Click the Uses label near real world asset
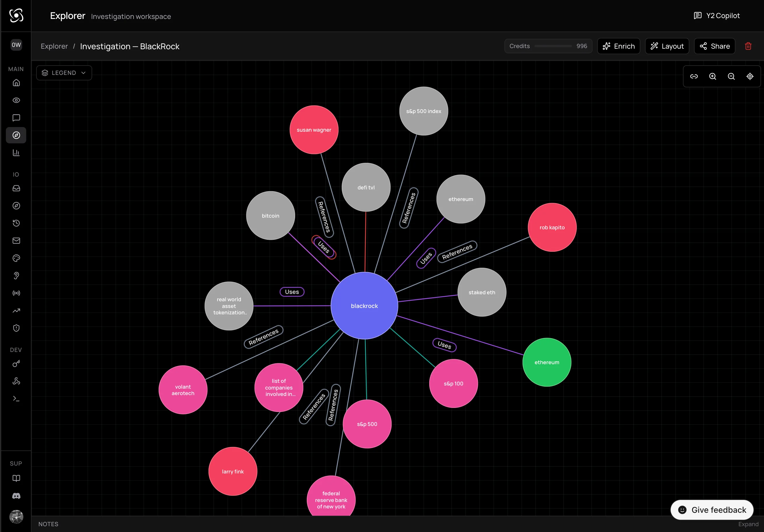Viewport: 764px width, 532px height. 292,292
